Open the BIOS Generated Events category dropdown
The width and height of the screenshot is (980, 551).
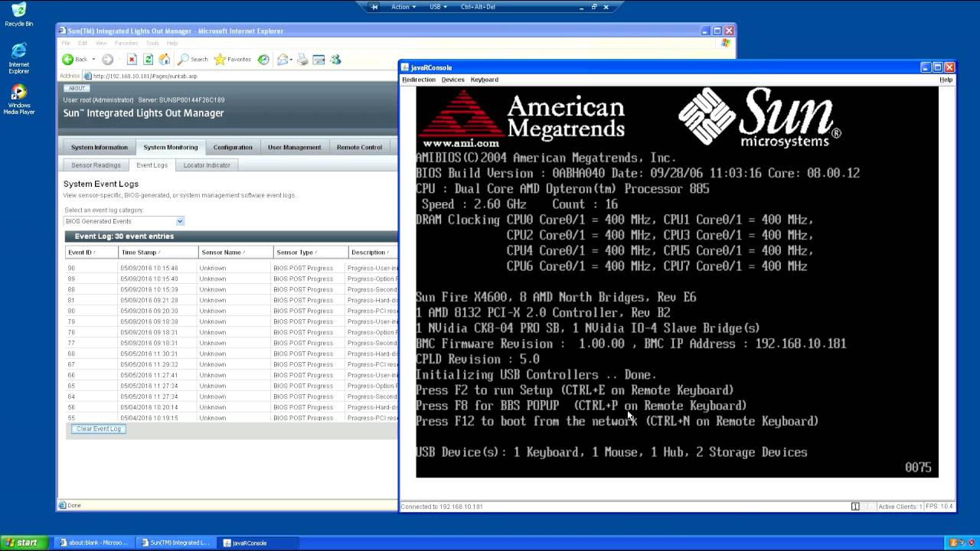124,221
